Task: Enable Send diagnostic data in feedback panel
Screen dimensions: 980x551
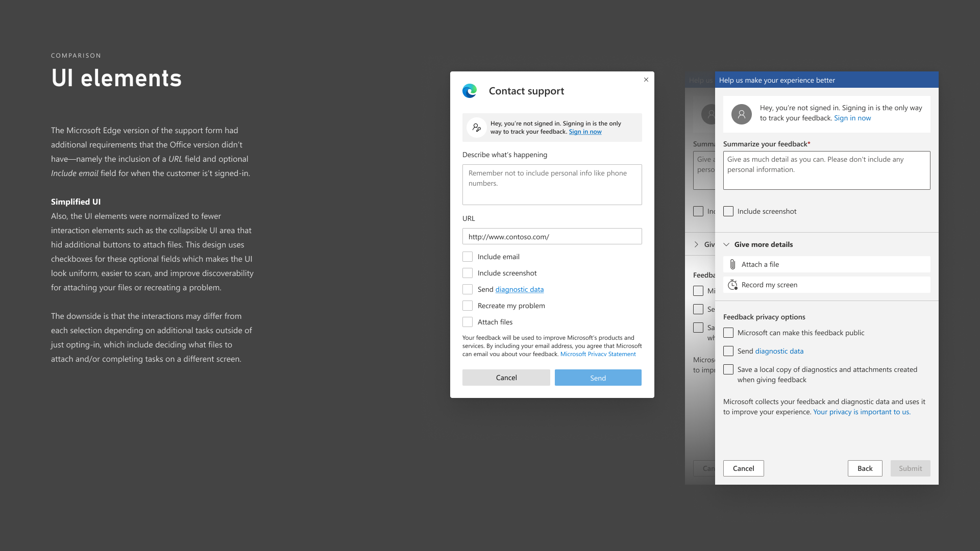Action: (x=728, y=351)
